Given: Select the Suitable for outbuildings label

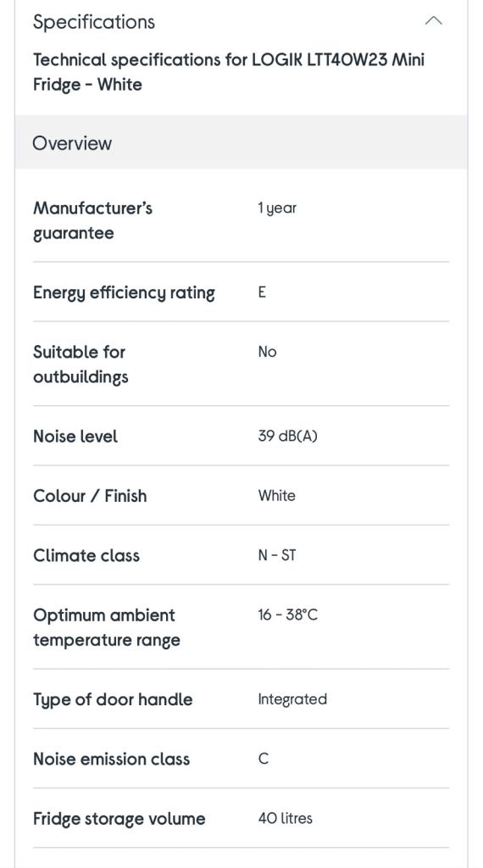Looking at the screenshot, I should [x=80, y=364].
